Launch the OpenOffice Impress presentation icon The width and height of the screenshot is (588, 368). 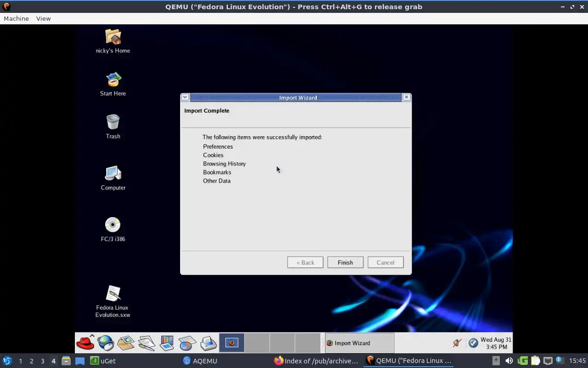tap(167, 343)
